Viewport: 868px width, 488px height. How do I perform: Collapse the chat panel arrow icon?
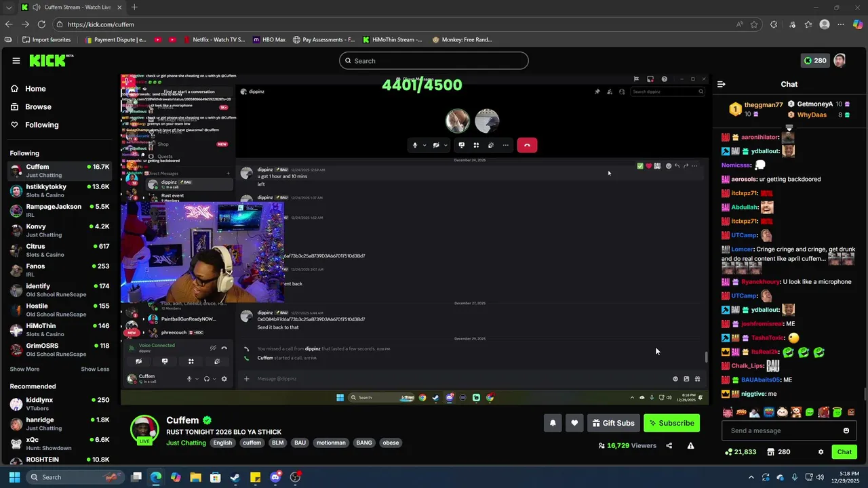(721, 84)
